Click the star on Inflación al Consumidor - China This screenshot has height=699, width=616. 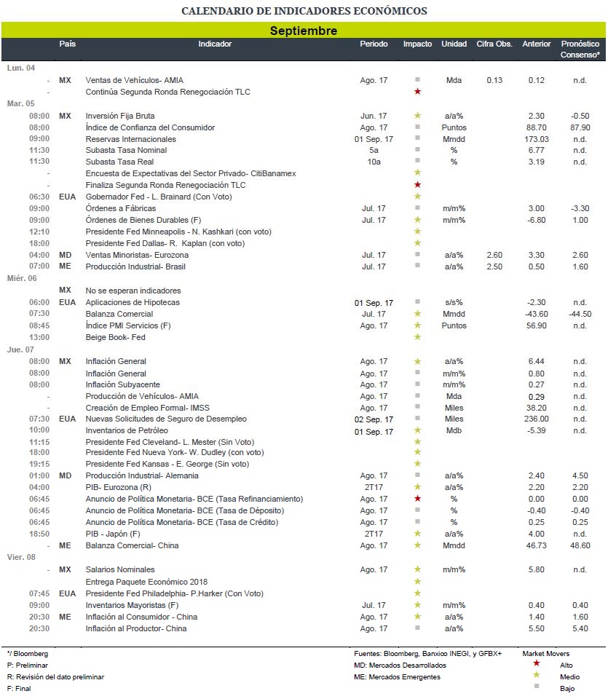pyautogui.click(x=417, y=616)
